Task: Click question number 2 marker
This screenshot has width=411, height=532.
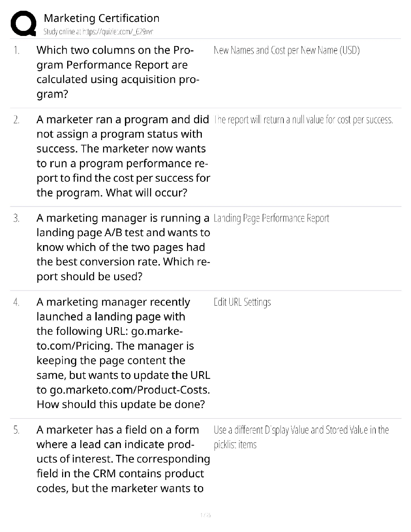Action: pyautogui.click(x=16, y=120)
